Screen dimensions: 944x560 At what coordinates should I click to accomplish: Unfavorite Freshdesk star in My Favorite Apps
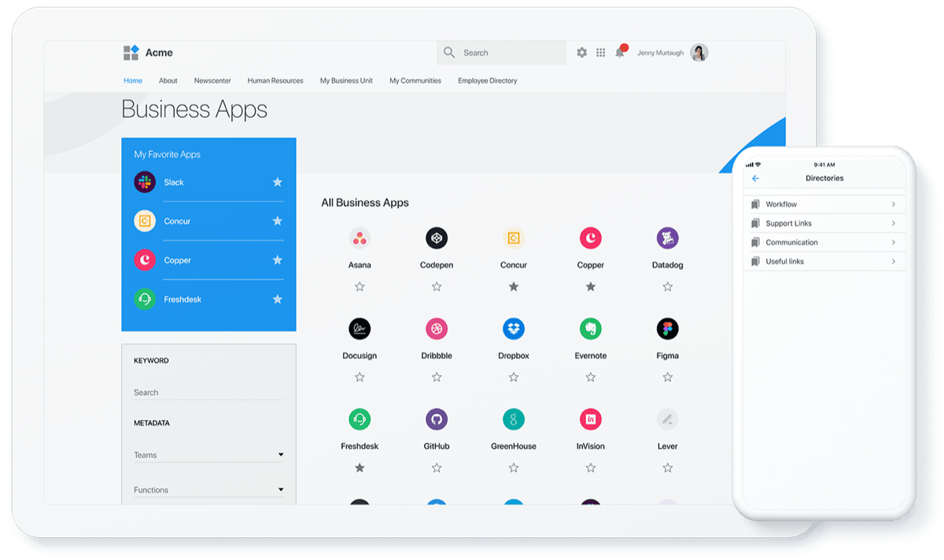coord(278,299)
